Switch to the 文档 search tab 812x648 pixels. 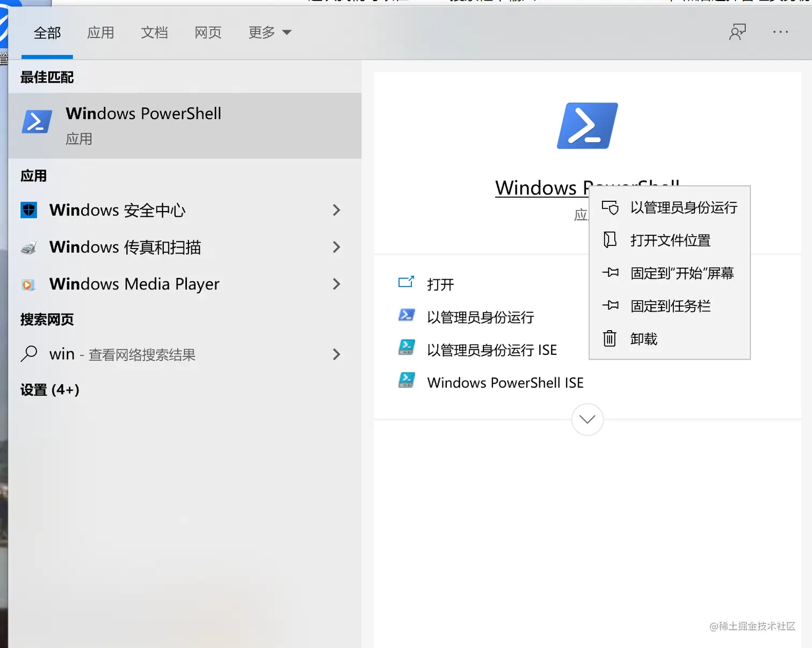(155, 33)
